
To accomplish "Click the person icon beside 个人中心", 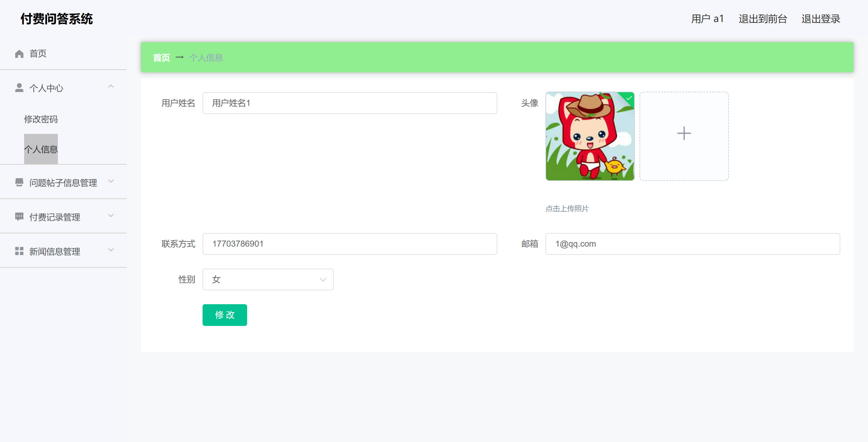I will 19,88.
